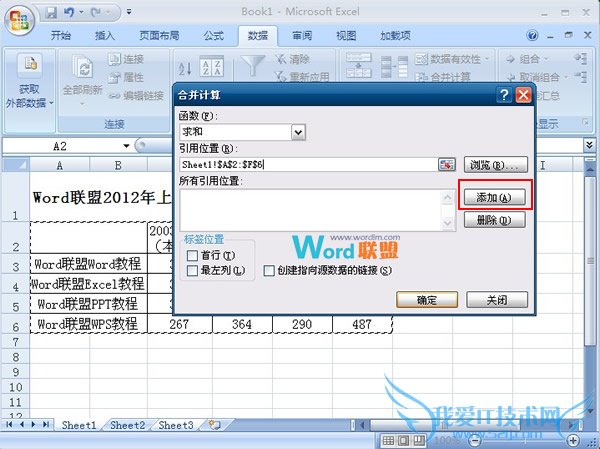Check 创建指向源数据的链接 option
This screenshot has height=449, width=600.
pos(269,271)
